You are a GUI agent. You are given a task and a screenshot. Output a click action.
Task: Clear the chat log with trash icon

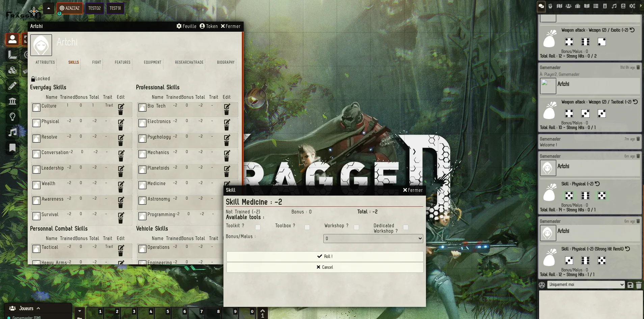point(639,285)
